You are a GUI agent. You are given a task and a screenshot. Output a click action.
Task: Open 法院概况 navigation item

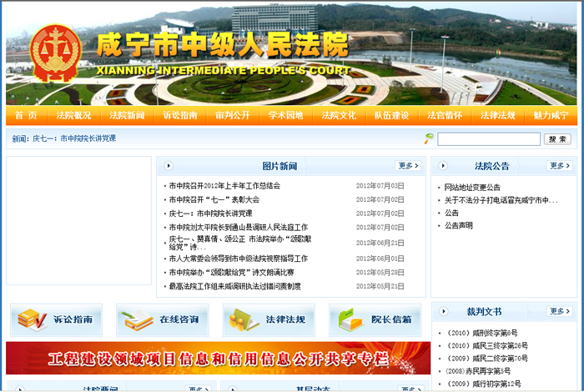pos(73,115)
